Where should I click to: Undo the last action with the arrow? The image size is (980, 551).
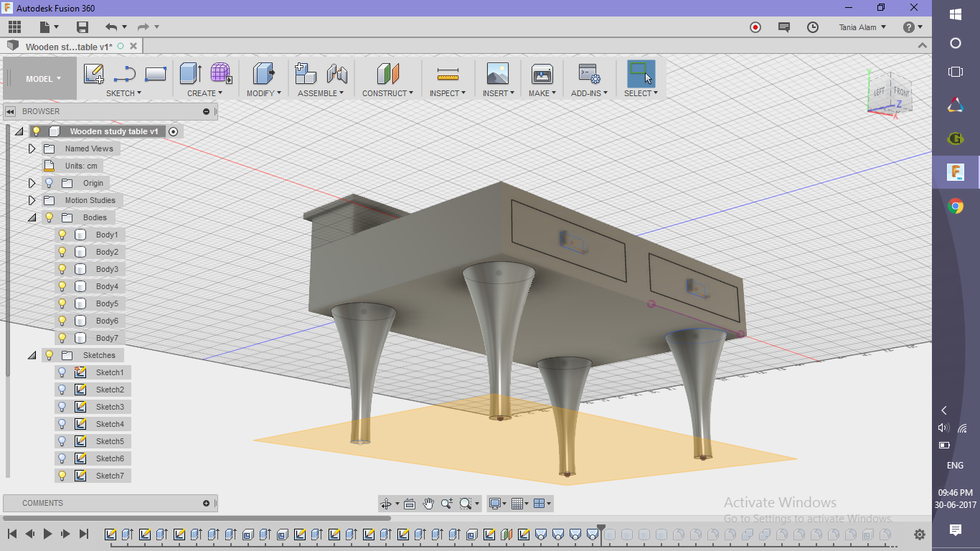tap(111, 27)
